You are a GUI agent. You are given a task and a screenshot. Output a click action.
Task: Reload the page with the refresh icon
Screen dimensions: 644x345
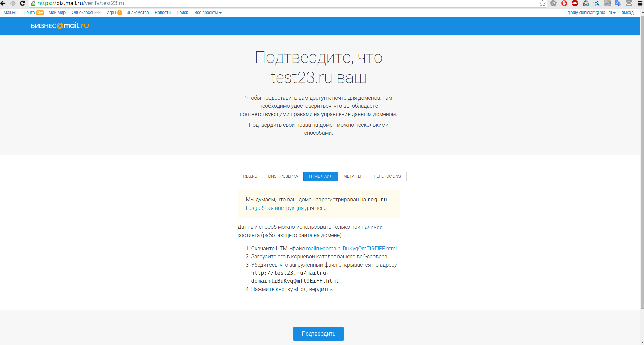tap(23, 3)
